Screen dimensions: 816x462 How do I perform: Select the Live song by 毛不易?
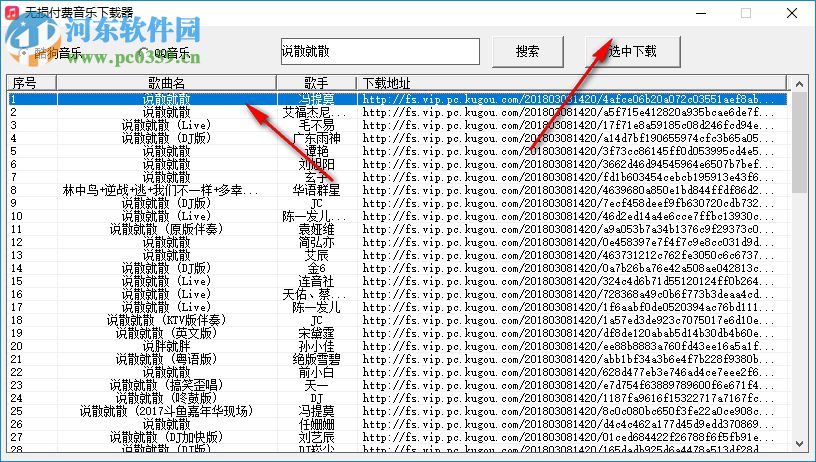click(x=397, y=125)
